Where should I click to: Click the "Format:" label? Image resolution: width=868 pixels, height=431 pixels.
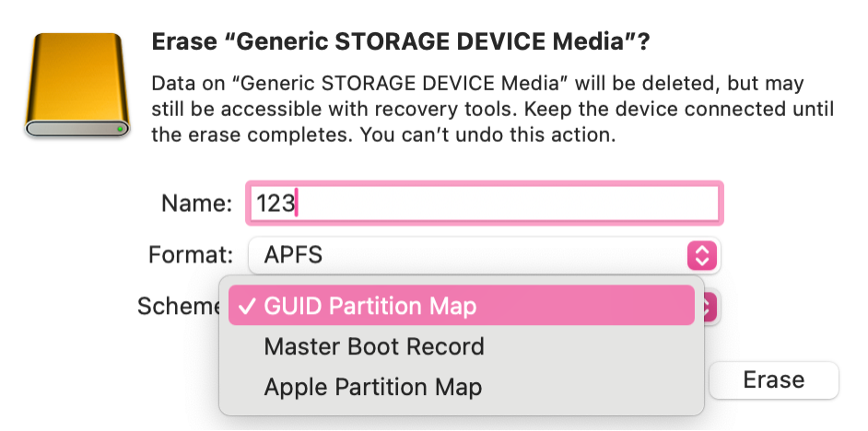coord(191,255)
